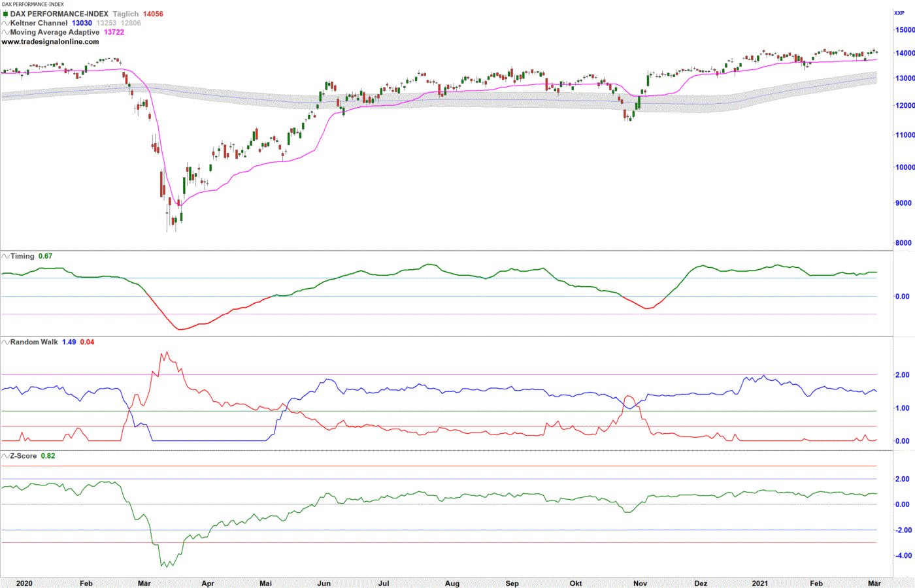Open the www.tradesignalonline.com link
The width and height of the screenshot is (915, 588).
pos(50,42)
